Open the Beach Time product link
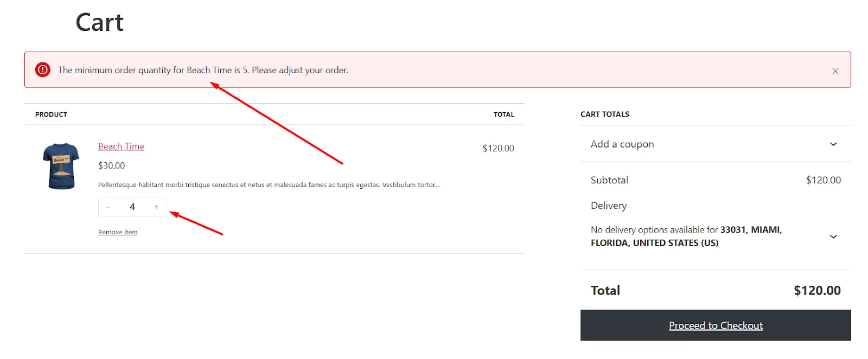Screen dimensions: 868x359 click(x=121, y=146)
